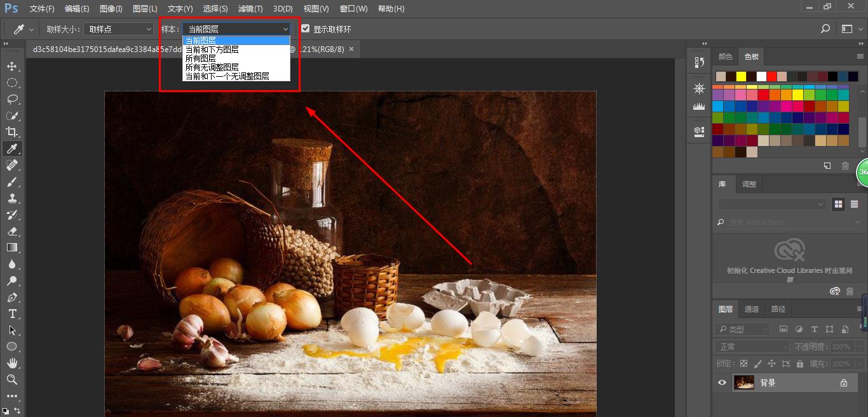
Task: Select the Eraser tool
Action: coord(11,231)
